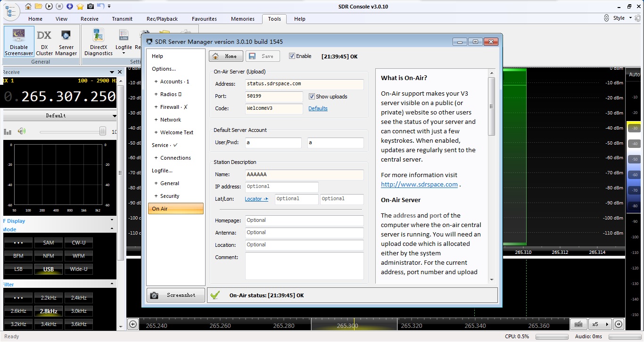Click the On-Air Server Address field
Viewport: 644px width, 342px height.
point(304,84)
